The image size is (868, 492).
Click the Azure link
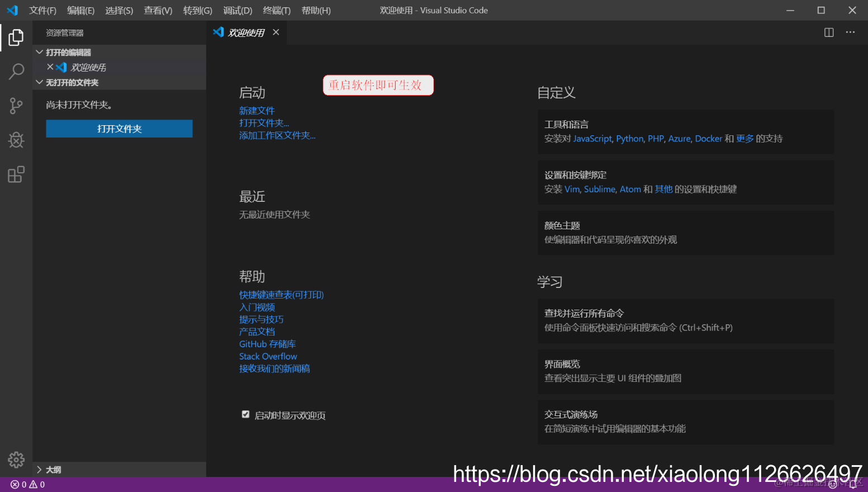(679, 139)
